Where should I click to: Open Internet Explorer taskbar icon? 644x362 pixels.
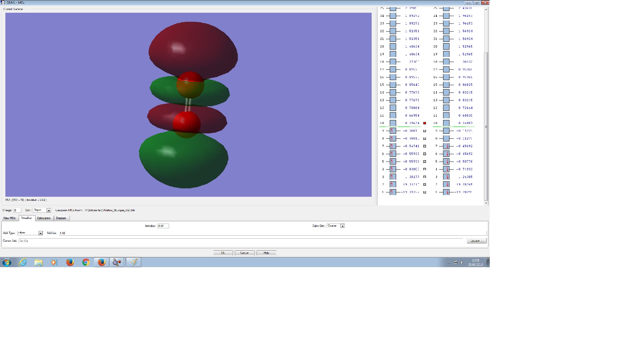tap(23, 262)
